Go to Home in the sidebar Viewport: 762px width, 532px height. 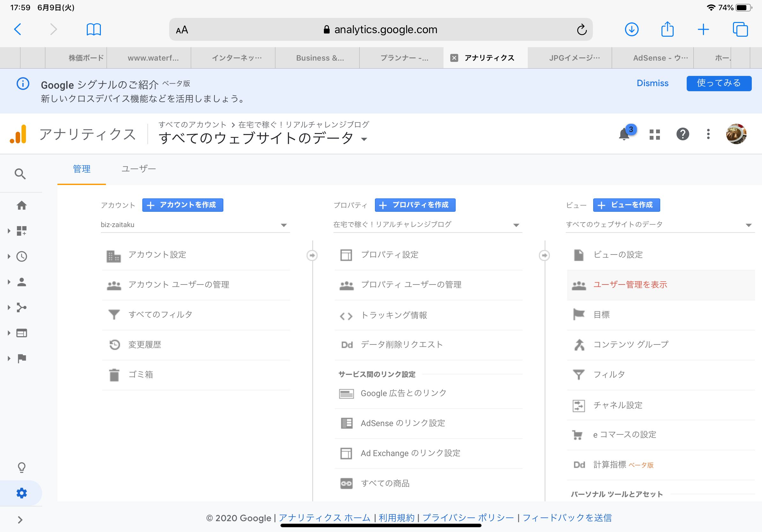click(22, 205)
